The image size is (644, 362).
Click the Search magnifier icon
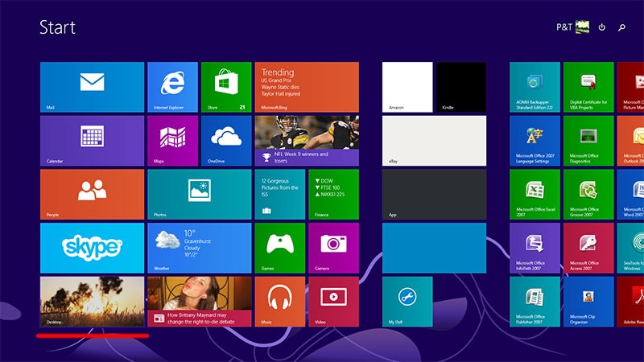621,27
